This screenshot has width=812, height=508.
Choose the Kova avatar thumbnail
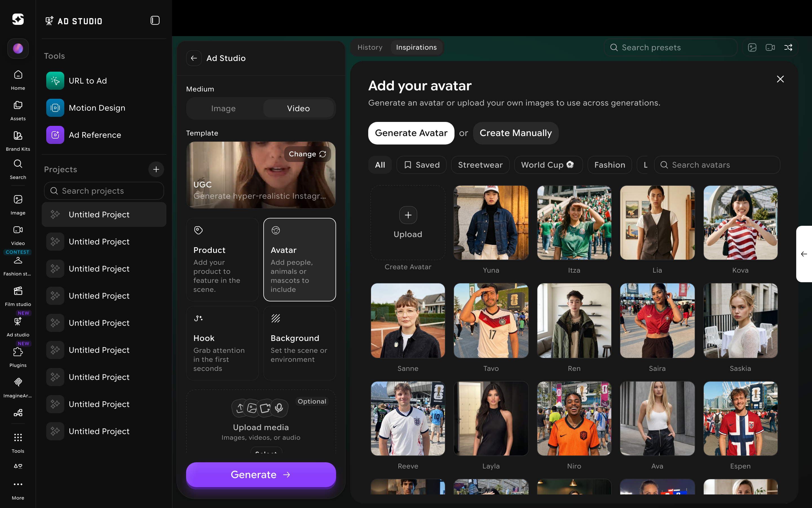tap(740, 222)
